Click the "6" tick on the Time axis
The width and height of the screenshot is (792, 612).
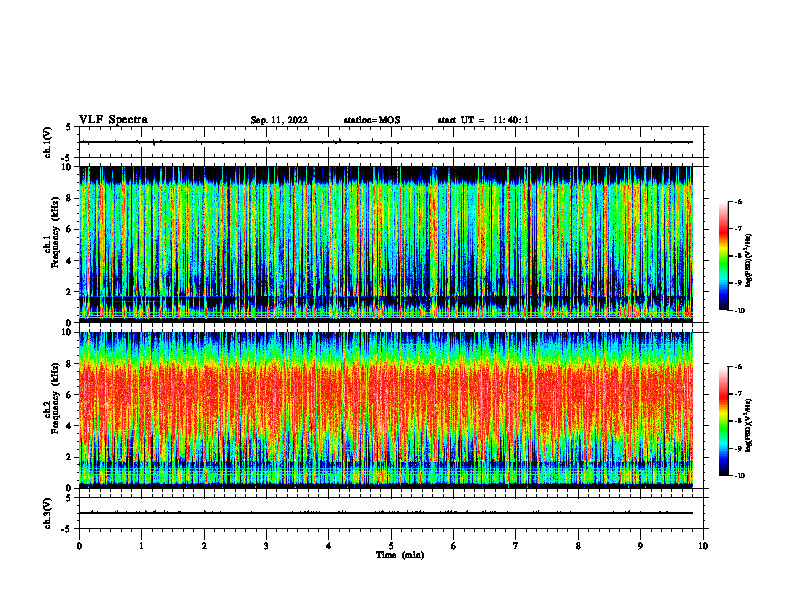pyautogui.click(x=454, y=546)
